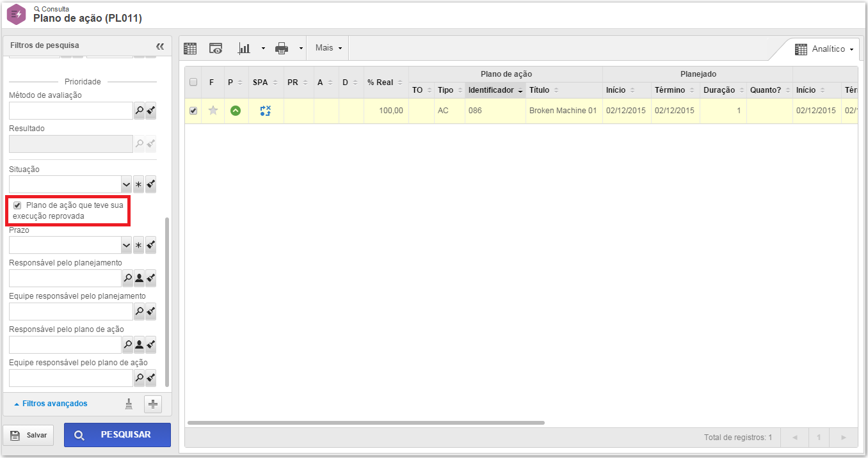Viewport: 868px width, 458px height.
Task: Click the magnifier beside Método de avaliação
Action: 139,111
